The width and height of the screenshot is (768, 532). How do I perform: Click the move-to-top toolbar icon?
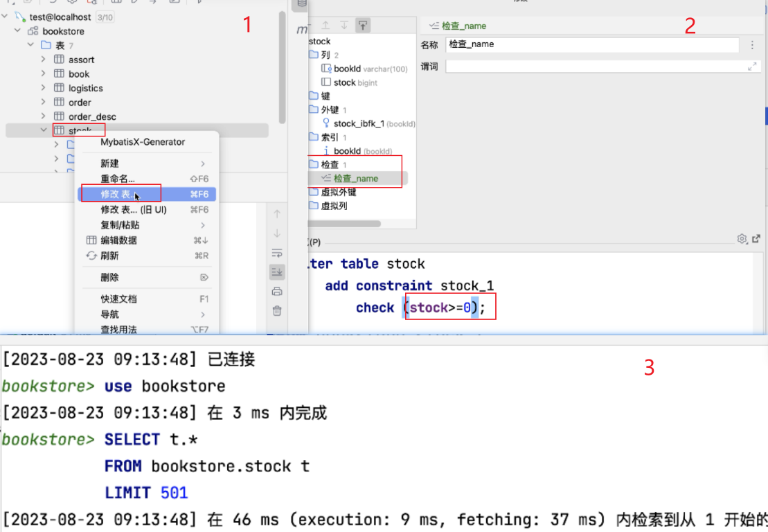click(x=363, y=26)
